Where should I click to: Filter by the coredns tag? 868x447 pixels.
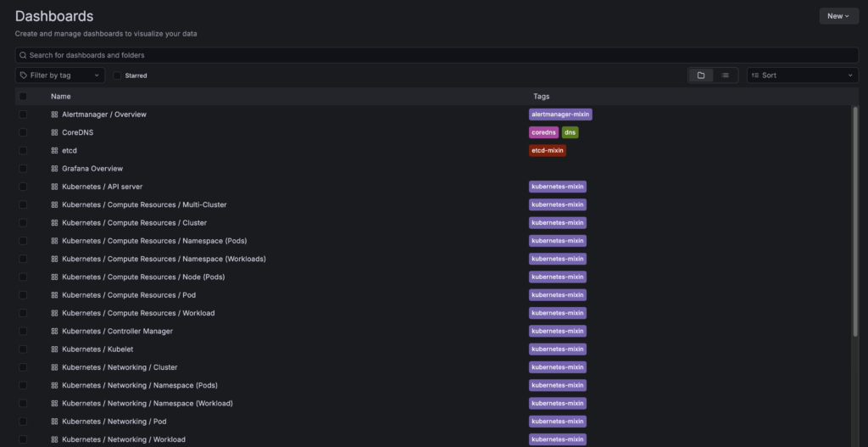click(x=542, y=132)
